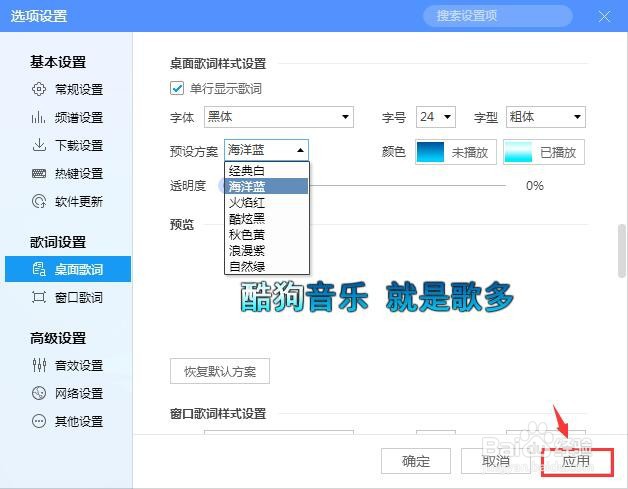The height and width of the screenshot is (489, 628).
Task: Click the window frame icon beside 窗口歌词
Action: coord(39,297)
